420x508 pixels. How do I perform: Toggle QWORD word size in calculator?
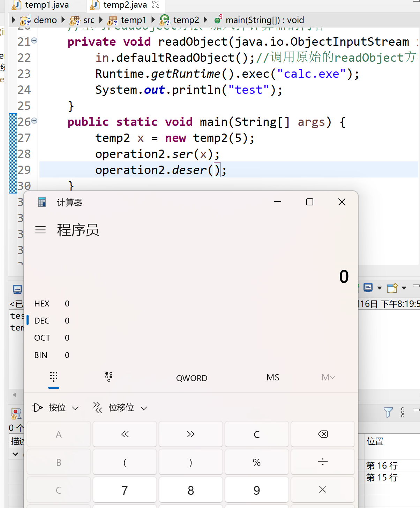coord(192,378)
